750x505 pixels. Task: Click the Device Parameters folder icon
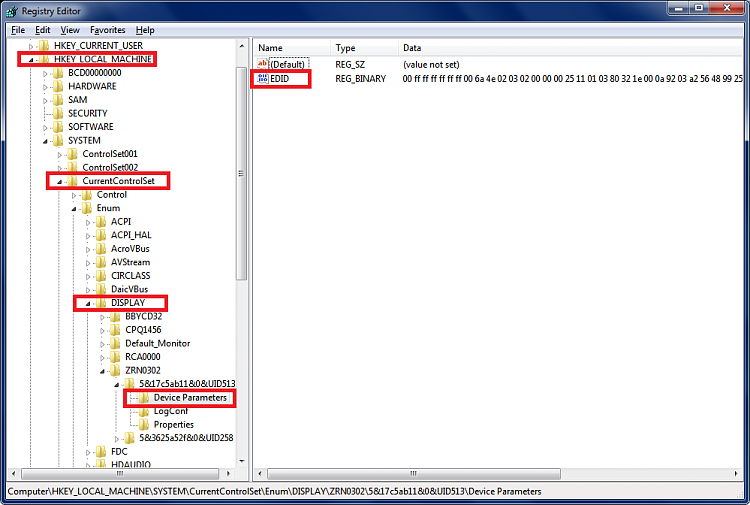coord(144,397)
